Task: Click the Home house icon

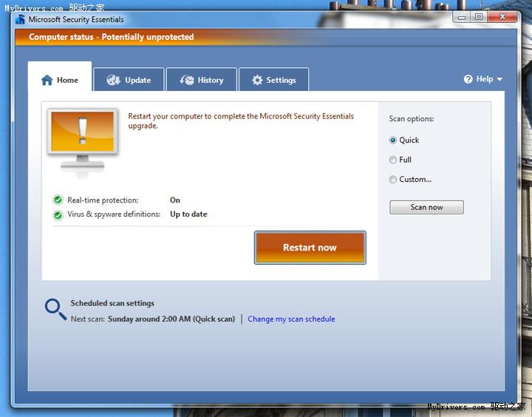Action: point(47,80)
